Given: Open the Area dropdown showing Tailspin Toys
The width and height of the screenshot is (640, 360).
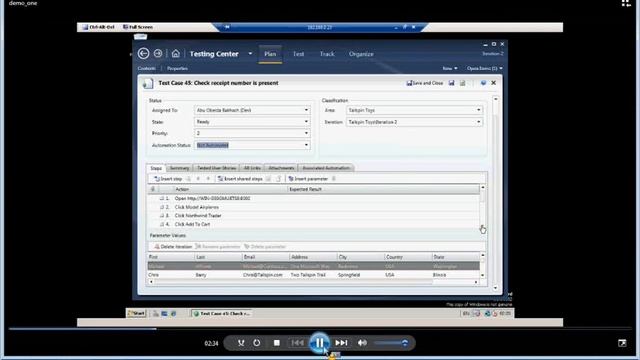Looking at the screenshot, I should tap(478, 110).
